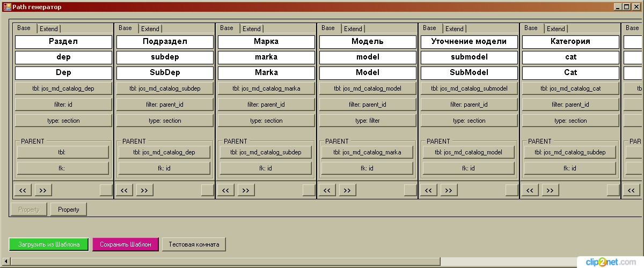Click >> button in the Подраздел column
Image resolution: width=644 pixels, height=268 pixels.
tap(145, 190)
